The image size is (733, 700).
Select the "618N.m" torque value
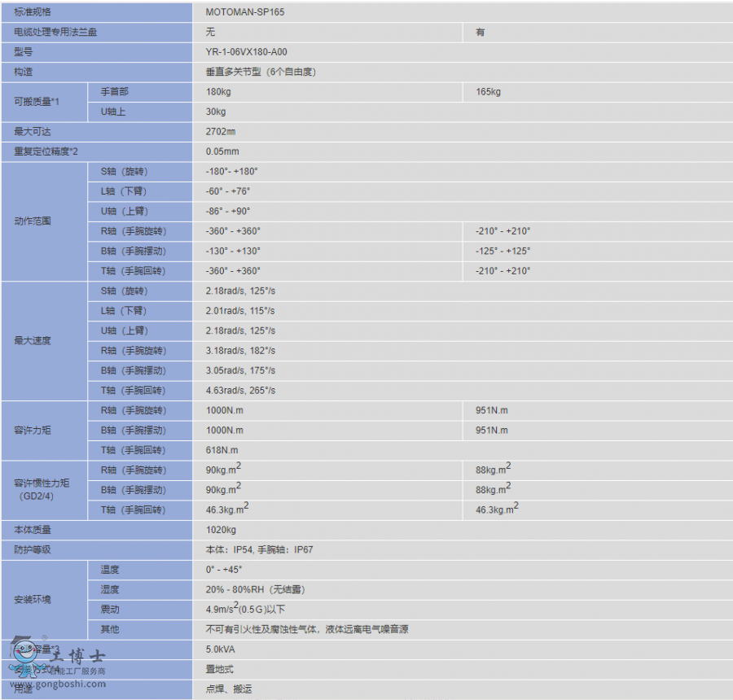click(x=222, y=450)
